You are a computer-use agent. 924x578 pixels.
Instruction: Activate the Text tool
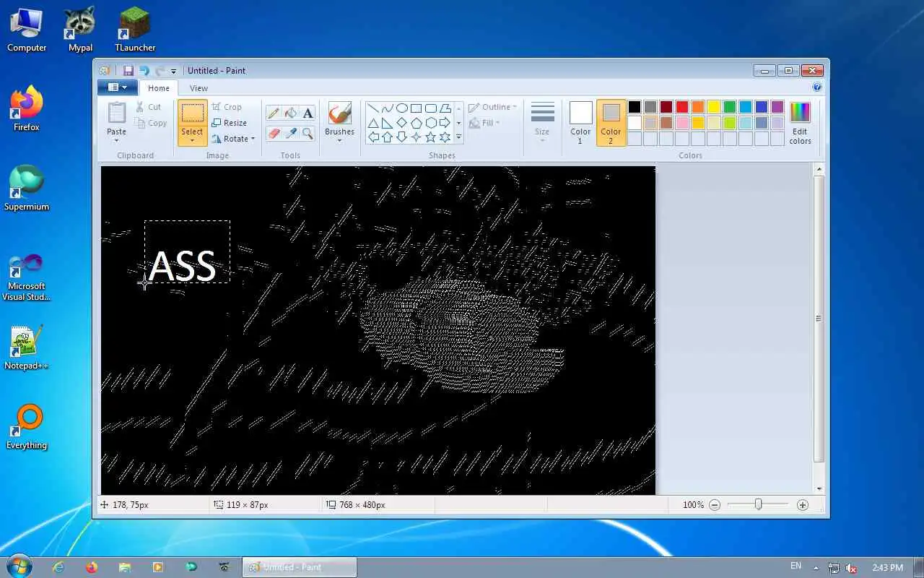point(308,113)
